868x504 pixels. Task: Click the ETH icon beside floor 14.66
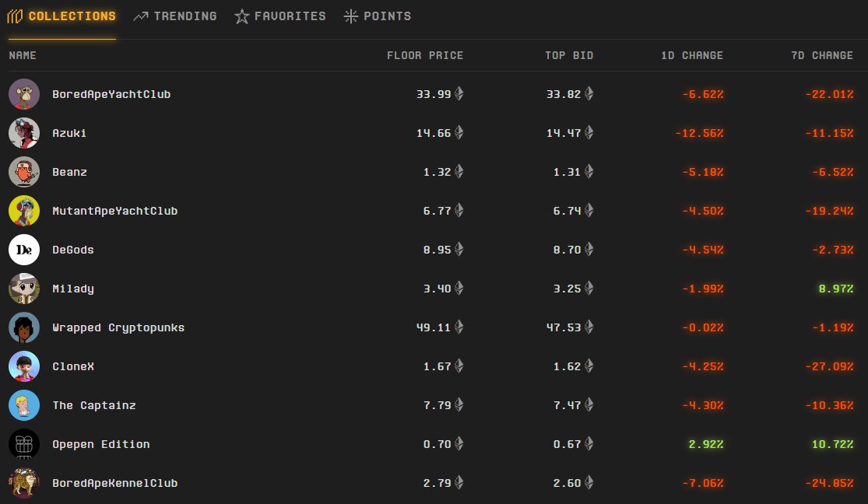coord(459,132)
